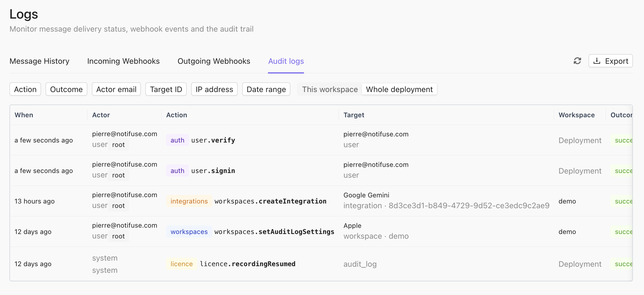Select the Audit logs tab
The width and height of the screenshot is (644, 295).
[286, 61]
